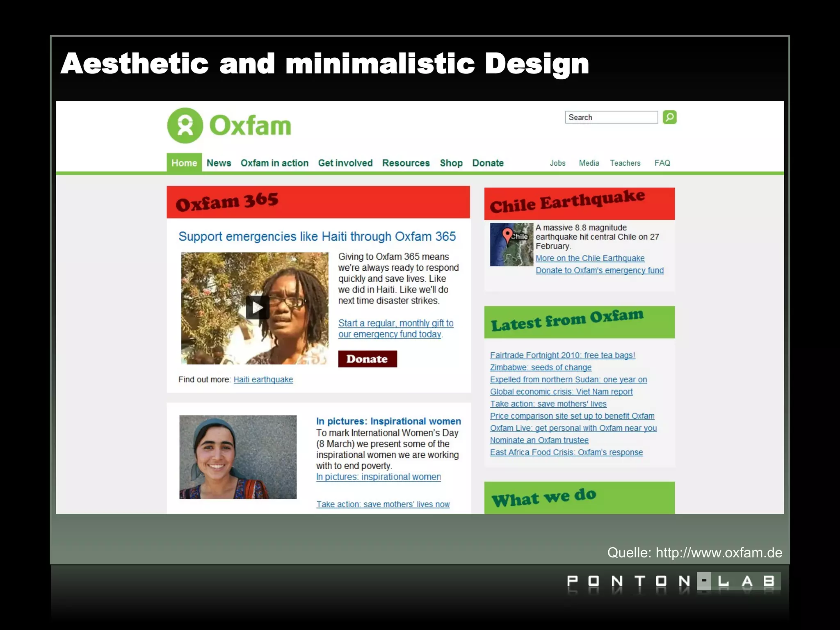Click 'Donate to Oxfam's emergency fund' link

coord(600,270)
